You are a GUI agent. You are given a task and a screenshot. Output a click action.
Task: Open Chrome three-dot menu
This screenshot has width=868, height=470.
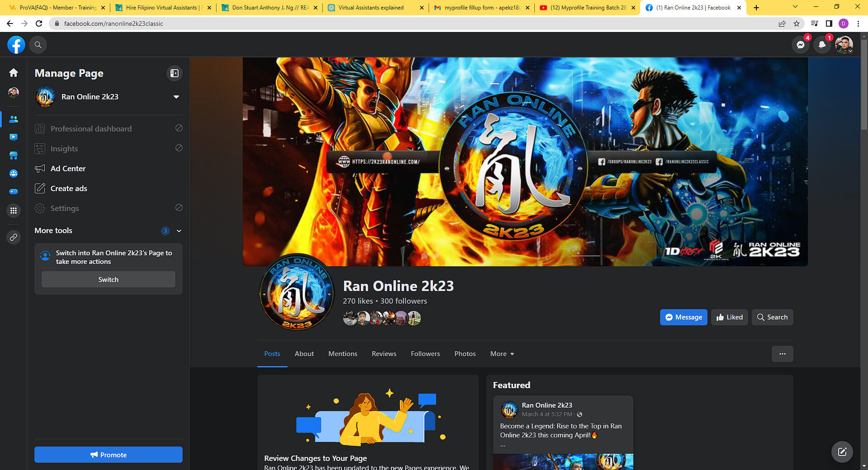(x=858, y=23)
